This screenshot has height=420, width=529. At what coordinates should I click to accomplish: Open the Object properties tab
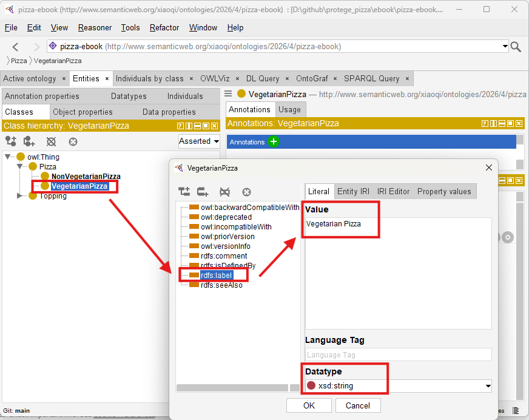[83, 112]
